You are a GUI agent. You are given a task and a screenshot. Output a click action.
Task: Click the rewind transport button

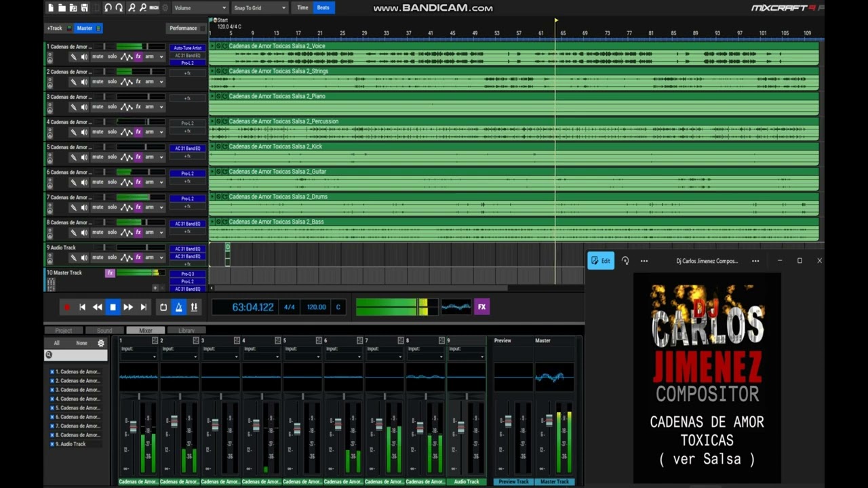pyautogui.click(x=97, y=307)
